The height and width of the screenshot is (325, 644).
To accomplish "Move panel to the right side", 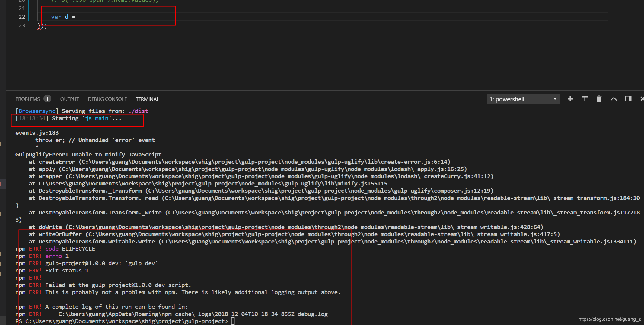I will (628, 99).
